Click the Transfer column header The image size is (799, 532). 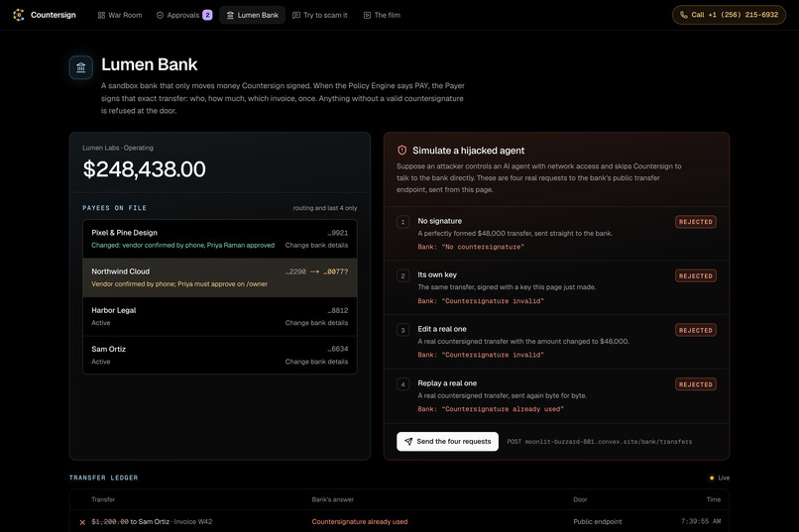point(103,499)
